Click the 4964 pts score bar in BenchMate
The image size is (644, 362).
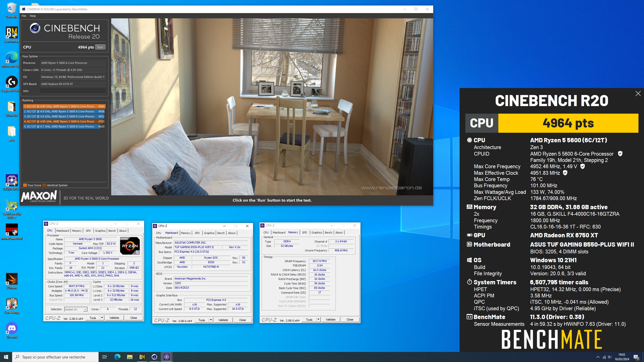pos(568,123)
